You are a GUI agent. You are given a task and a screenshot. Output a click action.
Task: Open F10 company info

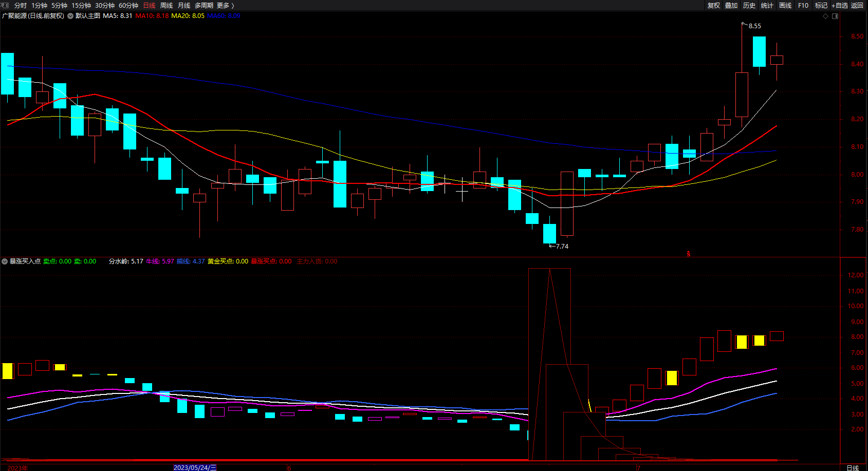[803, 5]
